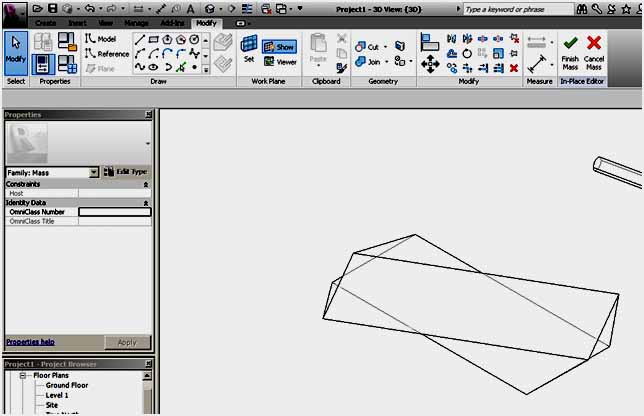Viewport: 644px width, 416px height.
Task: Collapse the Floor Plans tree node
Action: click(23, 376)
